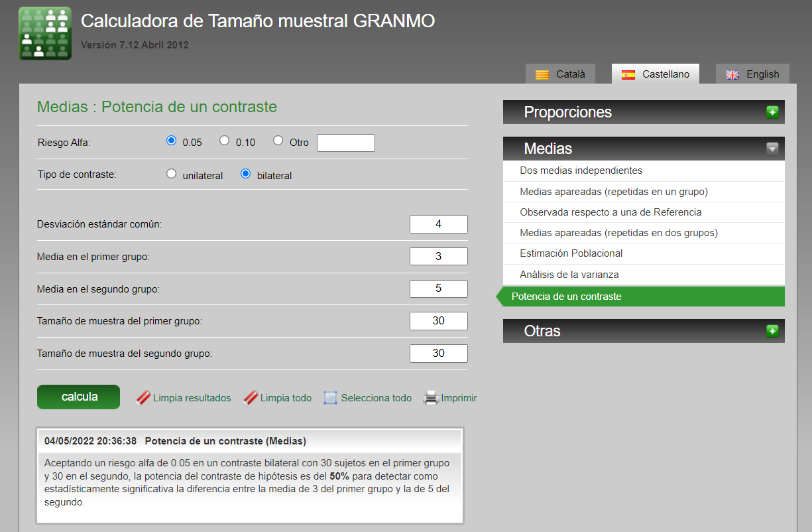Click the GRANMO application logo icon
This screenshot has width=812, height=532.
tap(45, 33)
